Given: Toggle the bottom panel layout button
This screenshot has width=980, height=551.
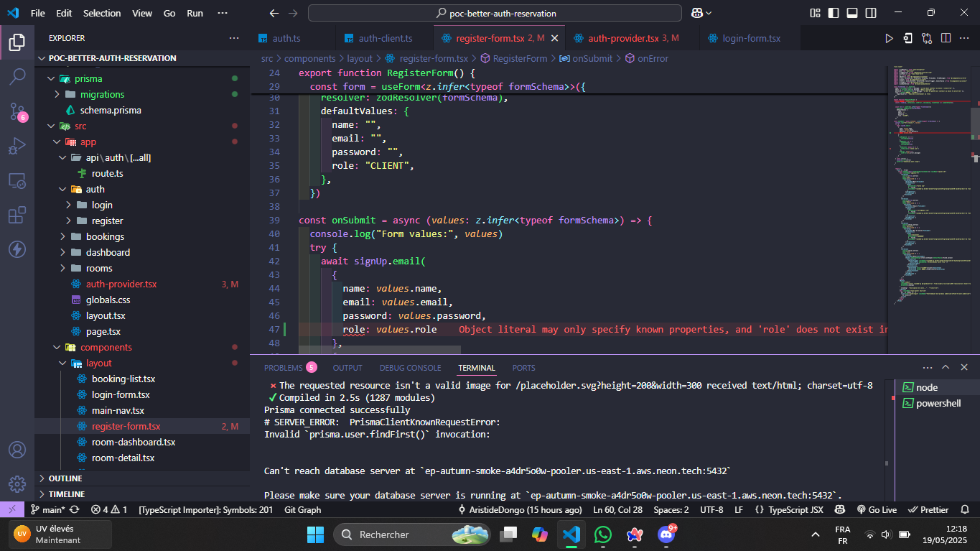Looking at the screenshot, I should coord(851,13).
